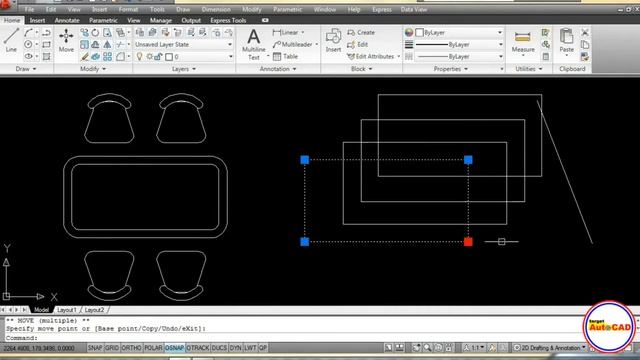The height and width of the screenshot is (360, 640).
Task: Click the Hatch tool icon
Action: pyautogui.click(x=47, y=56)
